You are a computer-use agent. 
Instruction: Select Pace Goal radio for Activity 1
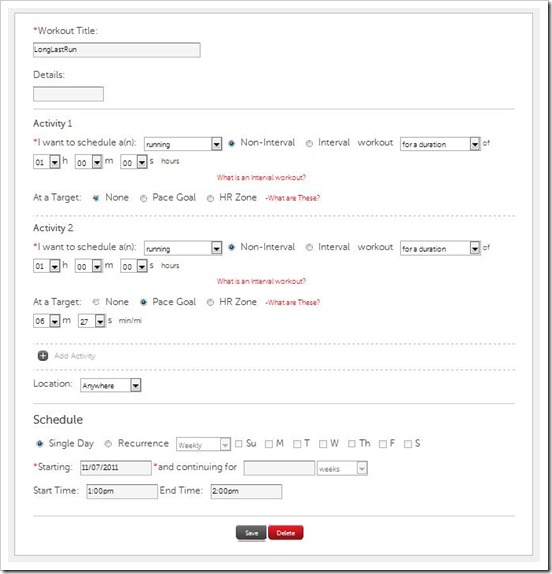click(143, 198)
